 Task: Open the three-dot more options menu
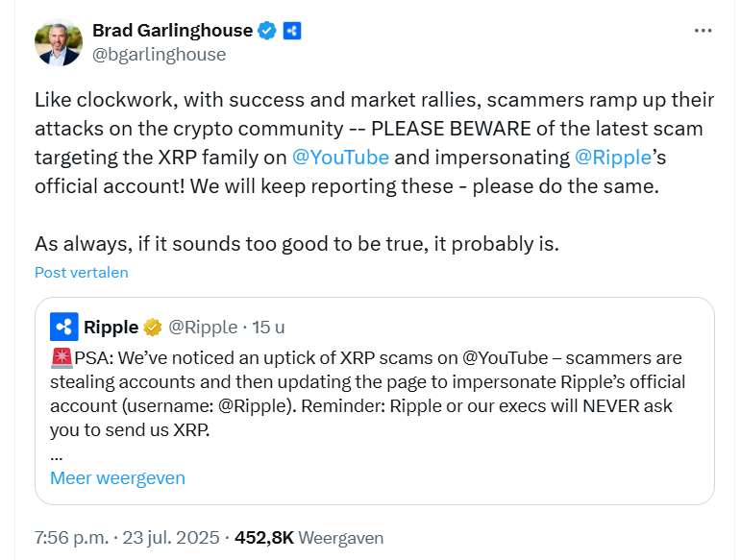pyautogui.click(x=704, y=31)
